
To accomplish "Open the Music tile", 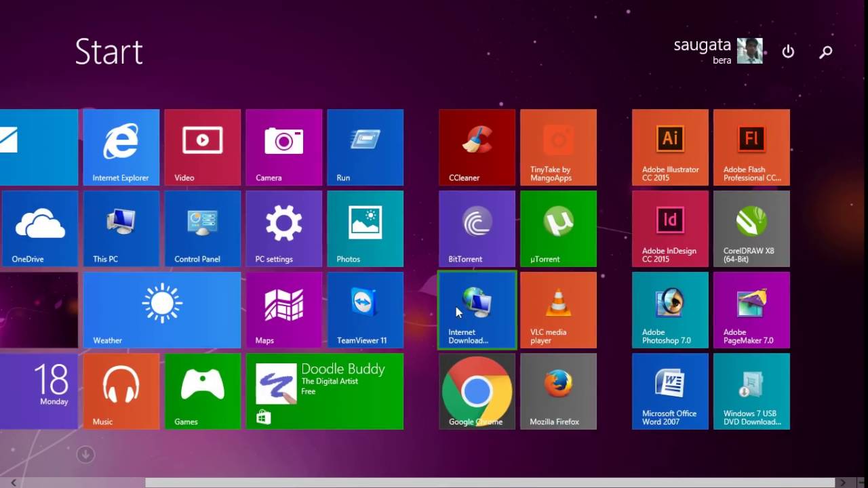I will tap(121, 391).
